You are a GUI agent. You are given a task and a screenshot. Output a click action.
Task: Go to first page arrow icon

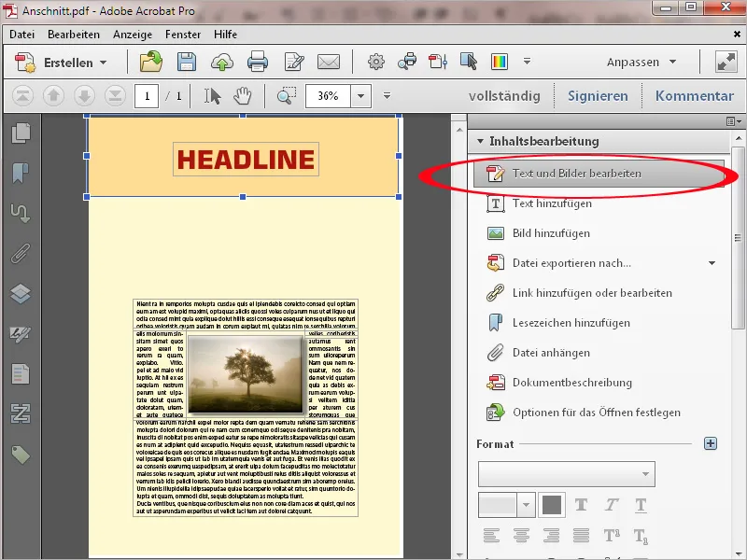point(22,96)
